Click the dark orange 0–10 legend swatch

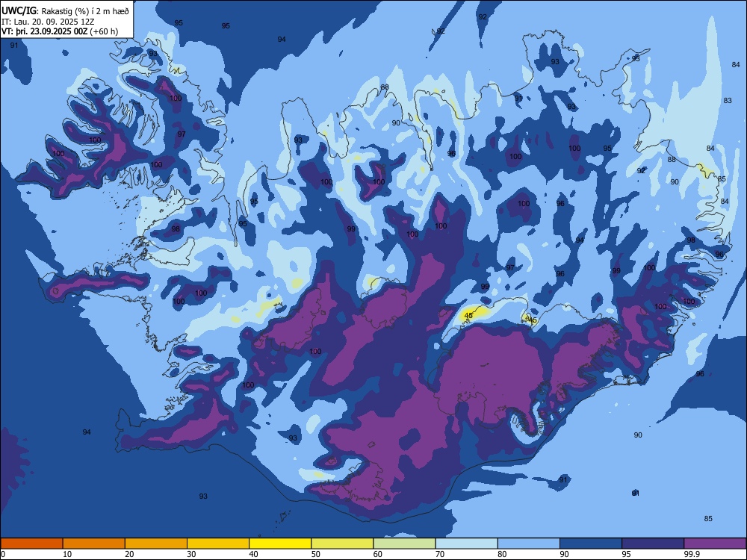tap(31, 544)
